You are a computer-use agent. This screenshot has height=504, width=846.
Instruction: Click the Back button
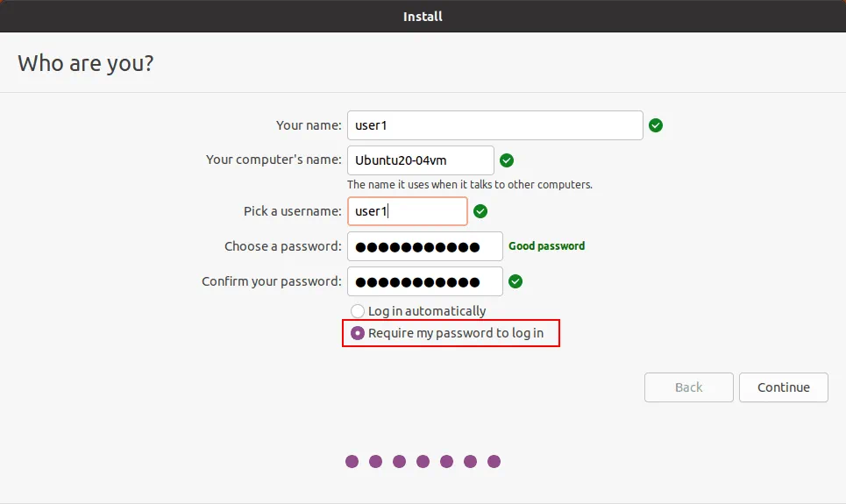[x=688, y=387]
